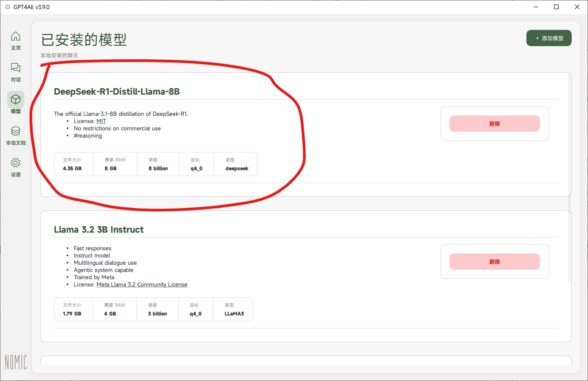Delete the DeepSeek-R1-Distill-Llama-8B model via 删除
The width and height of the screenshot is (588, 381).
tap(495, 124)
